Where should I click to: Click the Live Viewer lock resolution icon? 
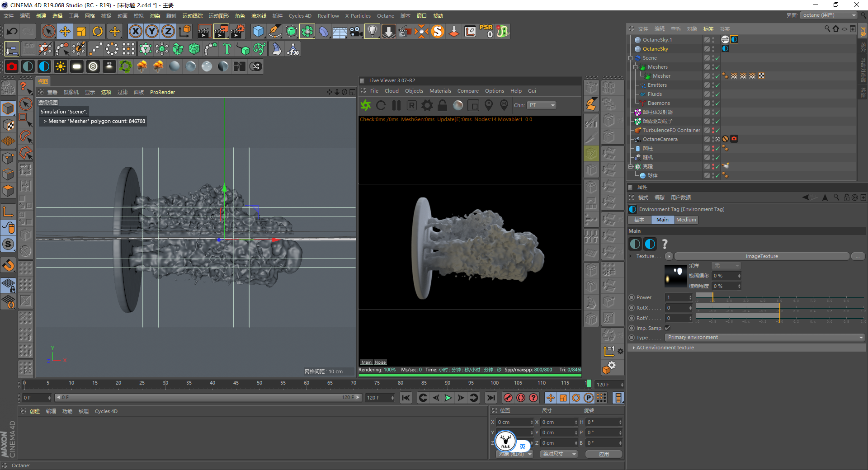point(442,105)
